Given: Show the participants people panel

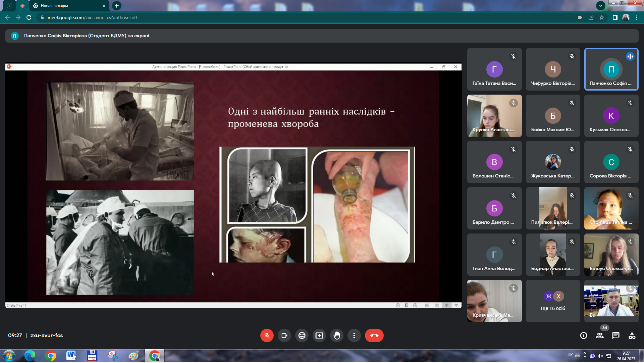Looking at the screenshot, I should click(x=600, y=335).
